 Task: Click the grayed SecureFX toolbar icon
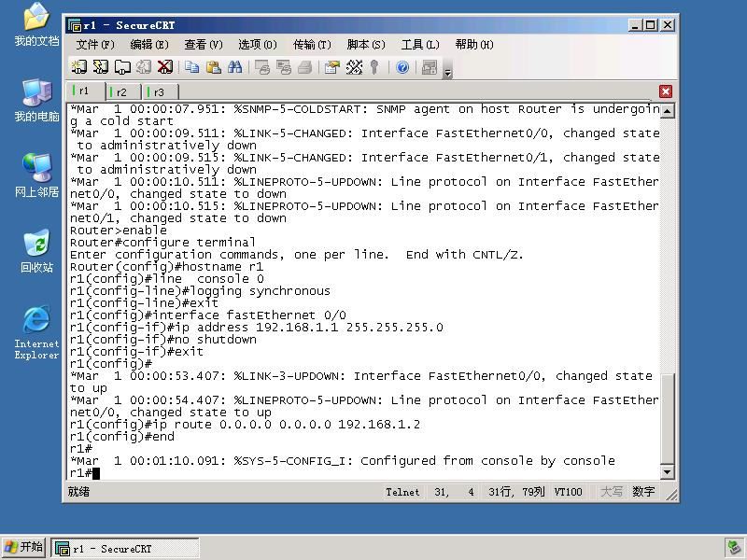[430, 67]
